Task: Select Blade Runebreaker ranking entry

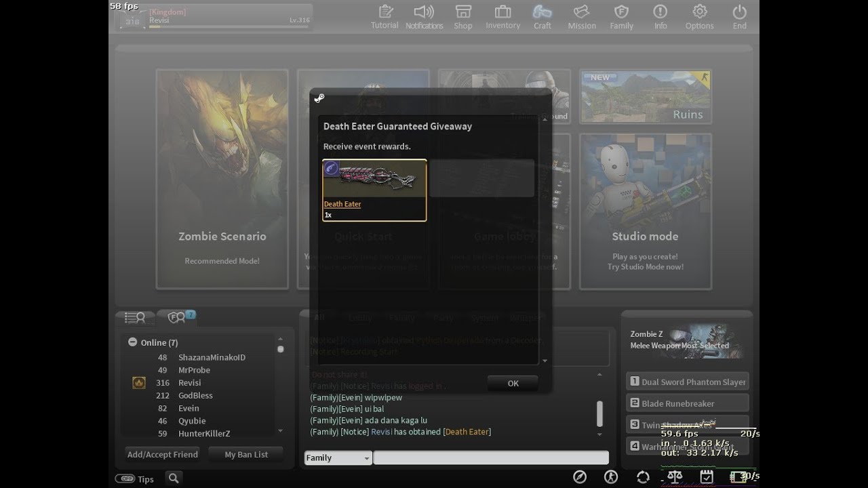Action: point(687,403)
